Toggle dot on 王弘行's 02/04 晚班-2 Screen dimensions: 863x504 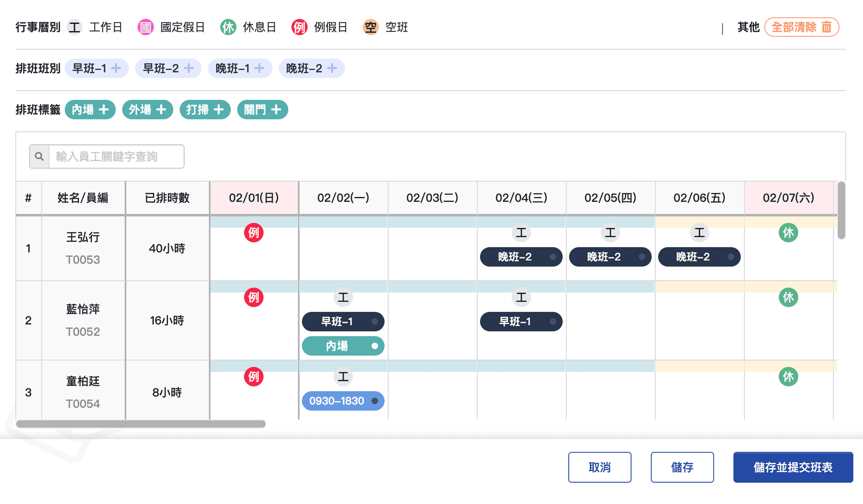[553, 257]
